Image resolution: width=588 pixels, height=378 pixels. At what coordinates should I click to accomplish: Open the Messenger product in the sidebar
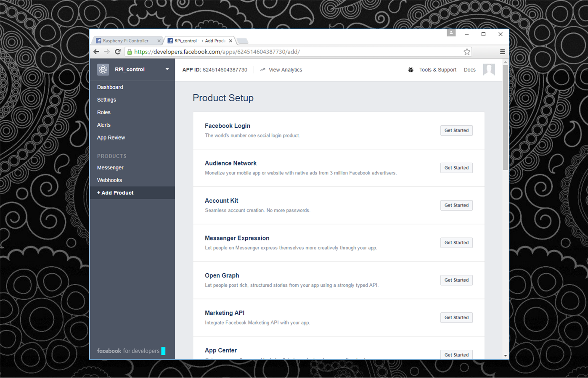pyautogui.click(x=110, y=167)
